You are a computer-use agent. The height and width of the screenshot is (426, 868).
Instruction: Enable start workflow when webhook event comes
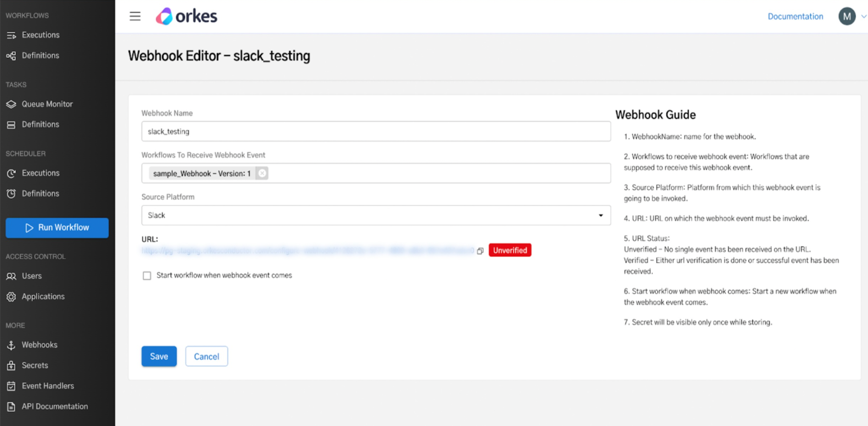[147, 275]
